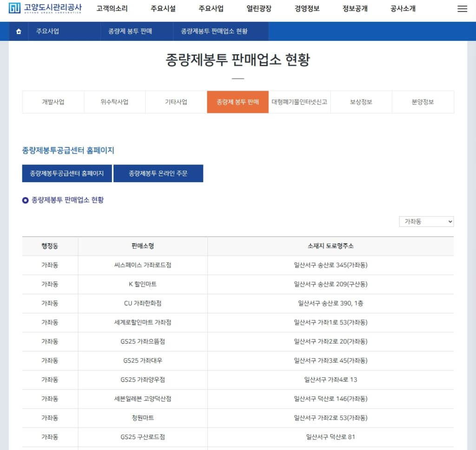Click the home icon in the breadcrumb

pyautogui.click(x=18, y=32)
